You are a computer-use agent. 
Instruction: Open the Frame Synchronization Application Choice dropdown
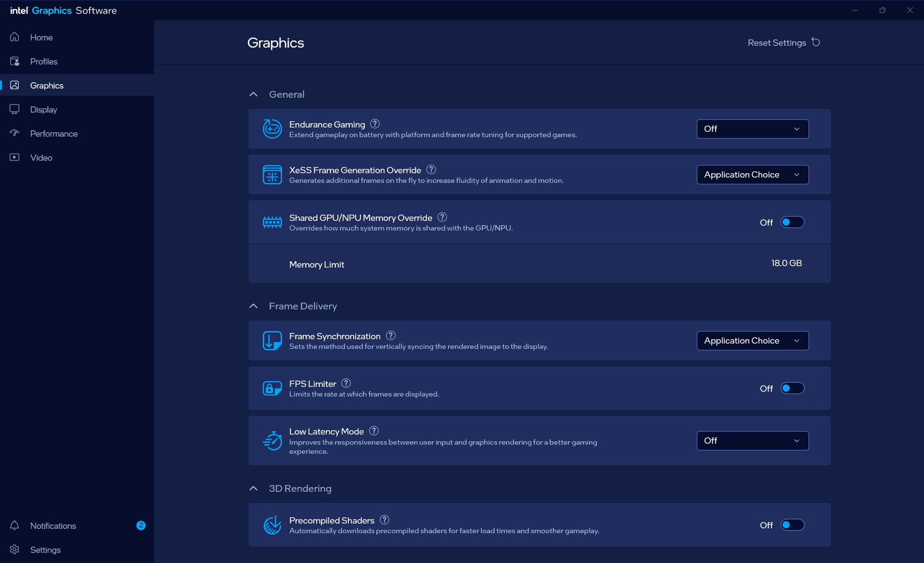click(753, 341)
